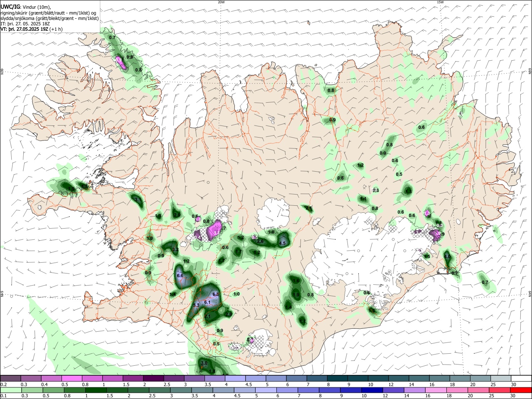Click the 0.1 label on the rain legend
The image size is (532, 399).
coord(4,396)
